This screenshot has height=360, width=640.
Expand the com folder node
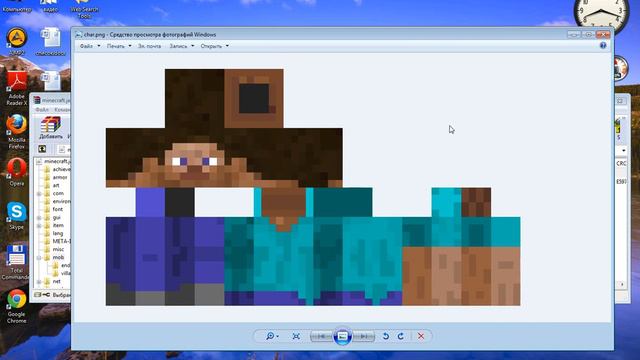coord(39,193)
